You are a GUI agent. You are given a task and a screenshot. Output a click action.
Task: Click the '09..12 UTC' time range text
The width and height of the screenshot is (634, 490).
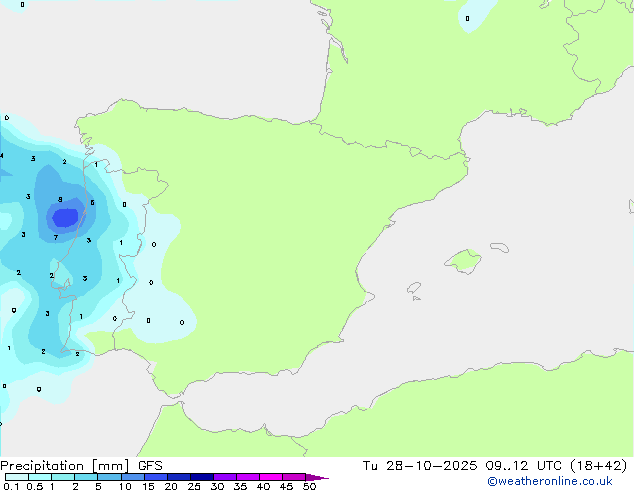(x=524, y=466)
